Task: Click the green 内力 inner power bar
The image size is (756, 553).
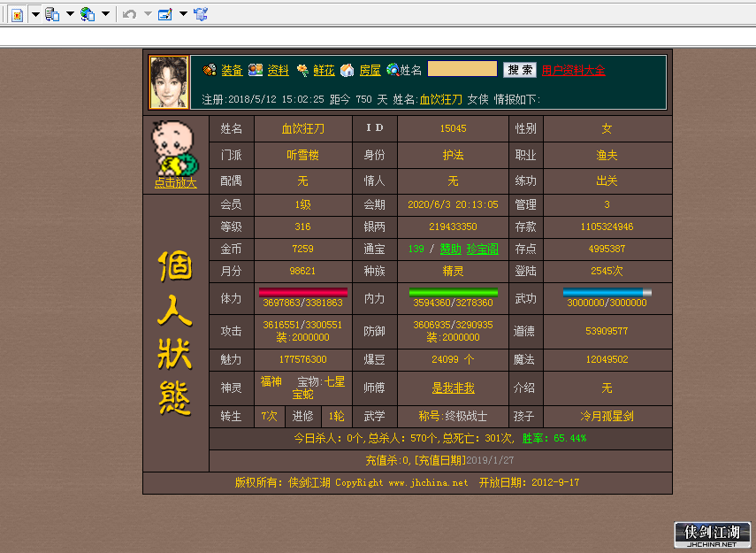Action: pos(454,292)
